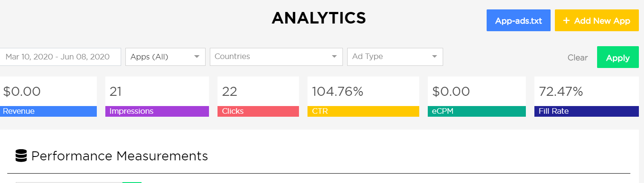This screenshot has height=183, width=644.
Task: Select the blue Revenue label bar
Action: [48, 111]
